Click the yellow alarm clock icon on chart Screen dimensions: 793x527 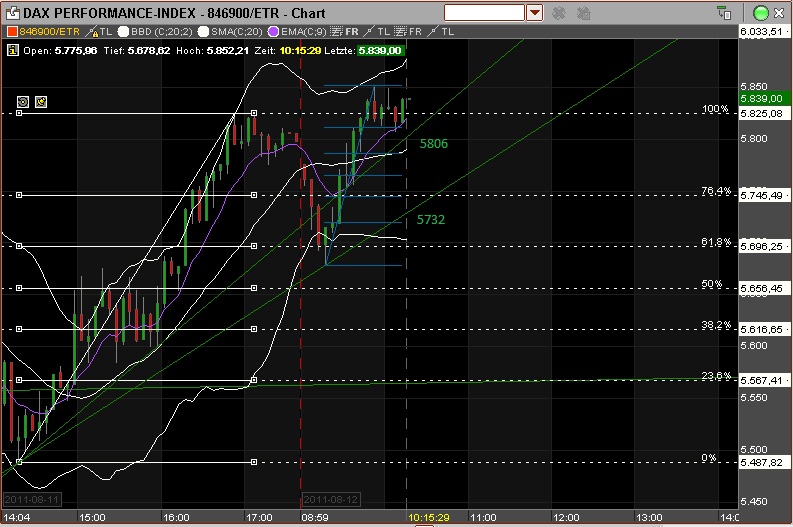coord(41,102)
